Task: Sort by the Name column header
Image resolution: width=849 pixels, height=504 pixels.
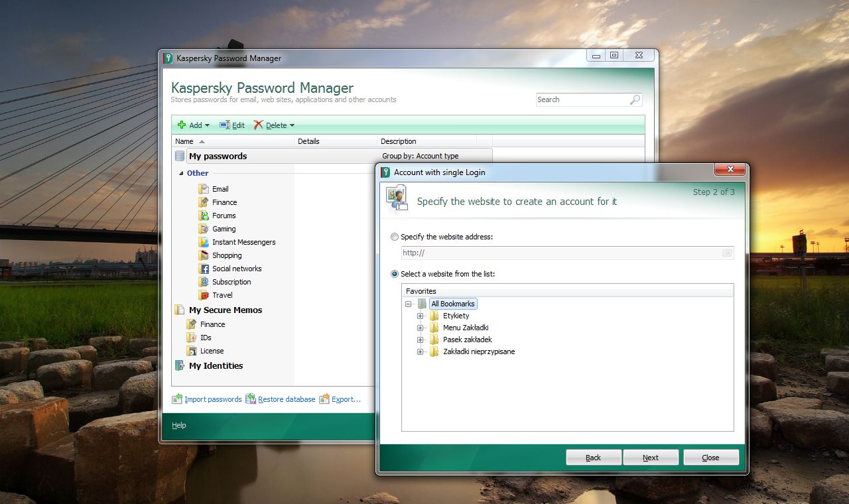Action: click(x=233, y=141)
